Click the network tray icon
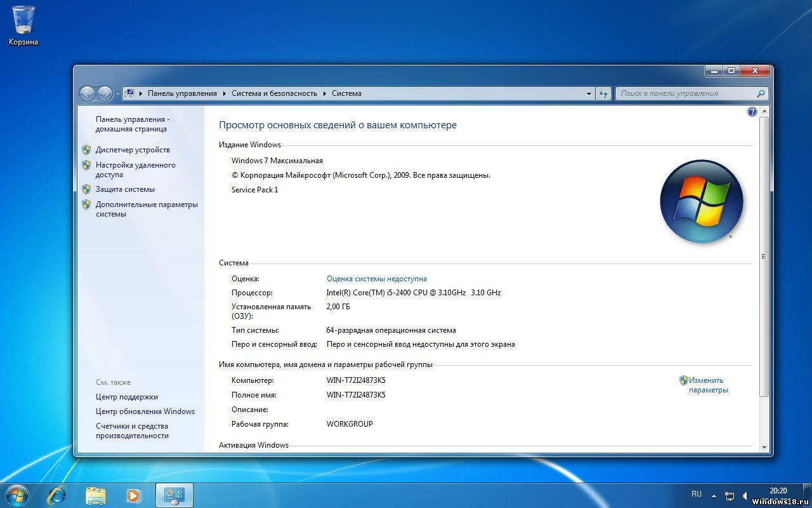 [x=730, y=495]
